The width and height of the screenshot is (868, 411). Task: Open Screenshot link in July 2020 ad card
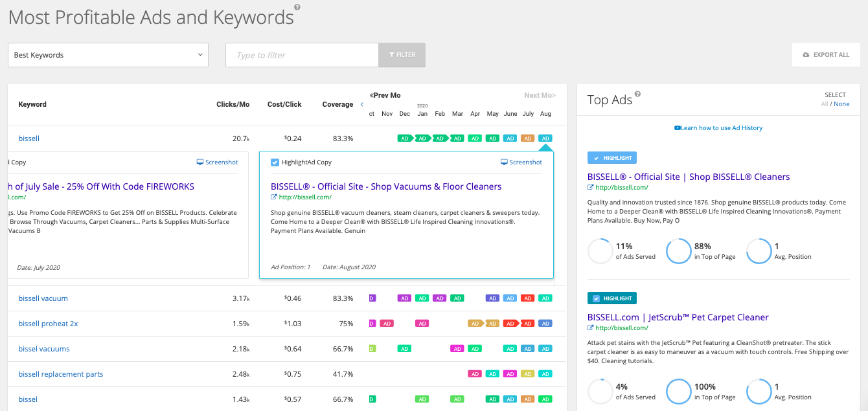217,162
